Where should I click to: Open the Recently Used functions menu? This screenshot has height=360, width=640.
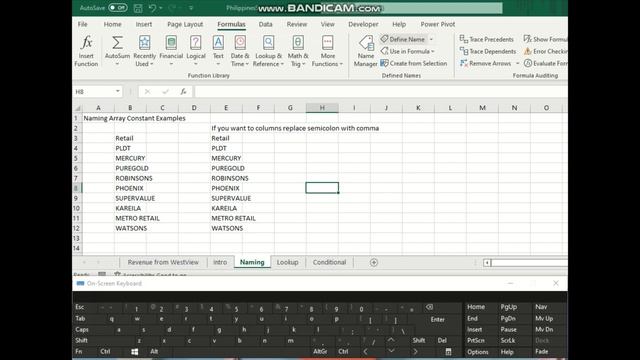[x=144, y=51]
